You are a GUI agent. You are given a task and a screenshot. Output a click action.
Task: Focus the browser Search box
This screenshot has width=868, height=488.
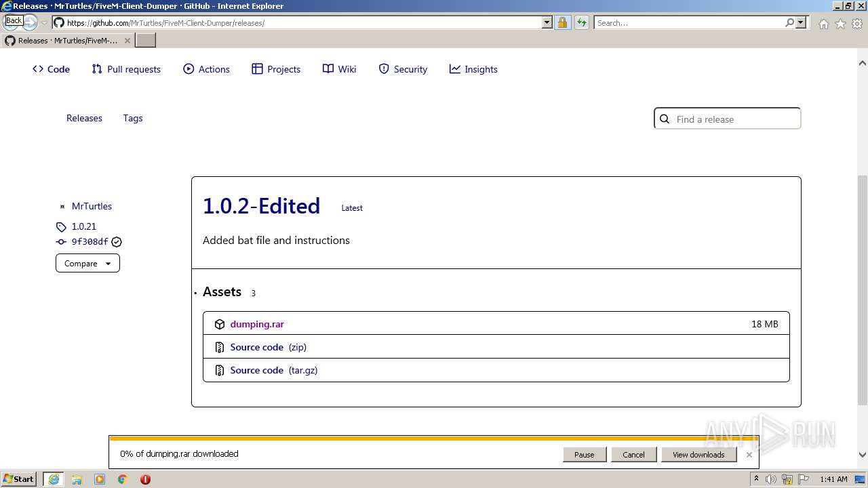(688, 22)
